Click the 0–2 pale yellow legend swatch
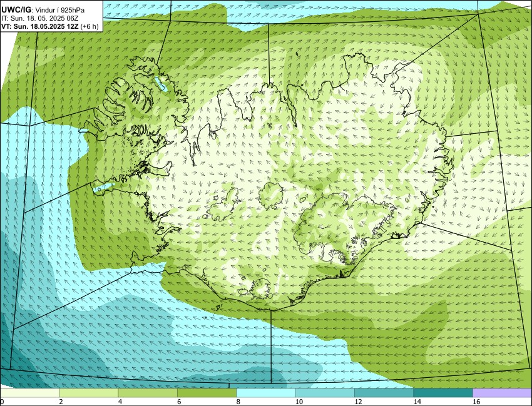 [29, 393]
